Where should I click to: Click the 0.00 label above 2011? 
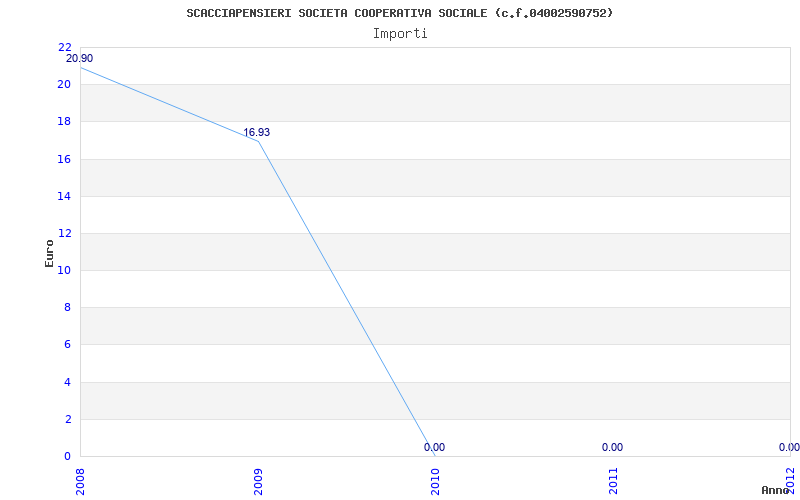[x=612, y=447]
